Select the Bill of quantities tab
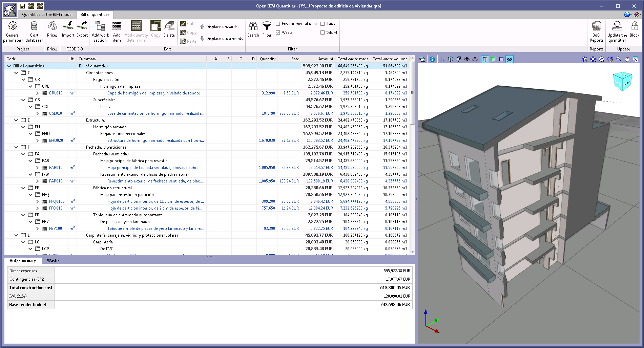This screenshot has width=644, height=348. (95, 15)
